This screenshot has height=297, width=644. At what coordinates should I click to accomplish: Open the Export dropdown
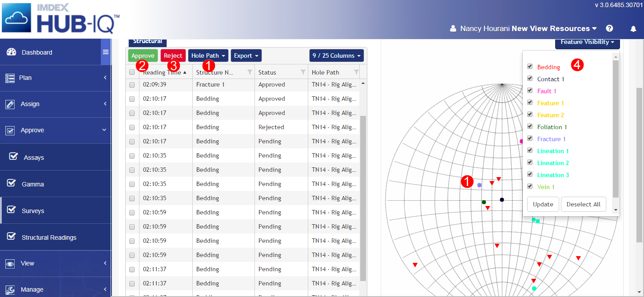click(246, 55)
